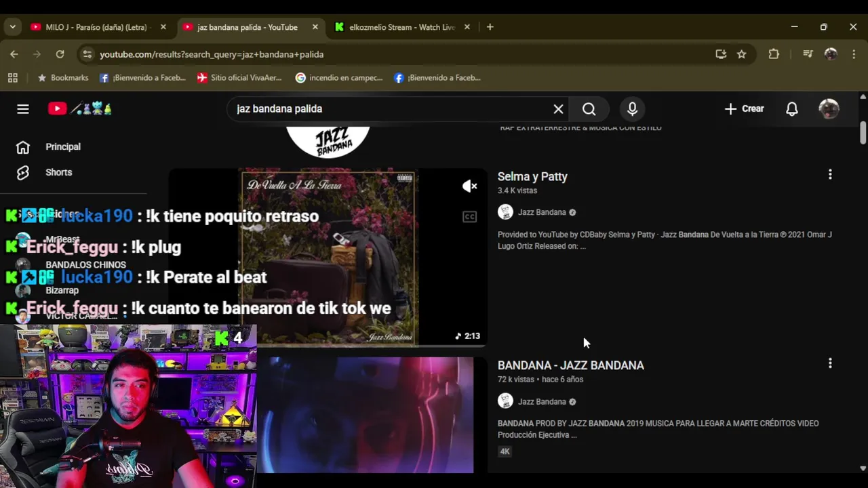868x488 pixels.
Task: Unmute the Selma y Patty preview
Action: 469,186
